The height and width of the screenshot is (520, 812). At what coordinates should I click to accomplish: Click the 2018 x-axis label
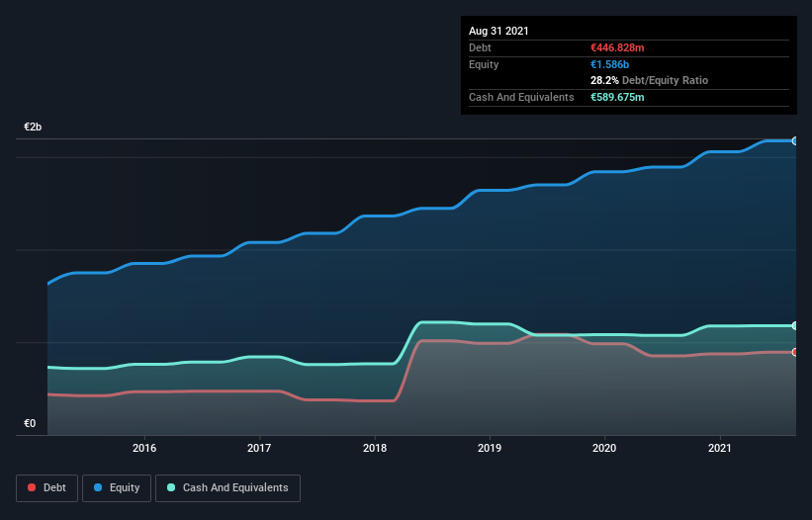[x=375, y=448]
